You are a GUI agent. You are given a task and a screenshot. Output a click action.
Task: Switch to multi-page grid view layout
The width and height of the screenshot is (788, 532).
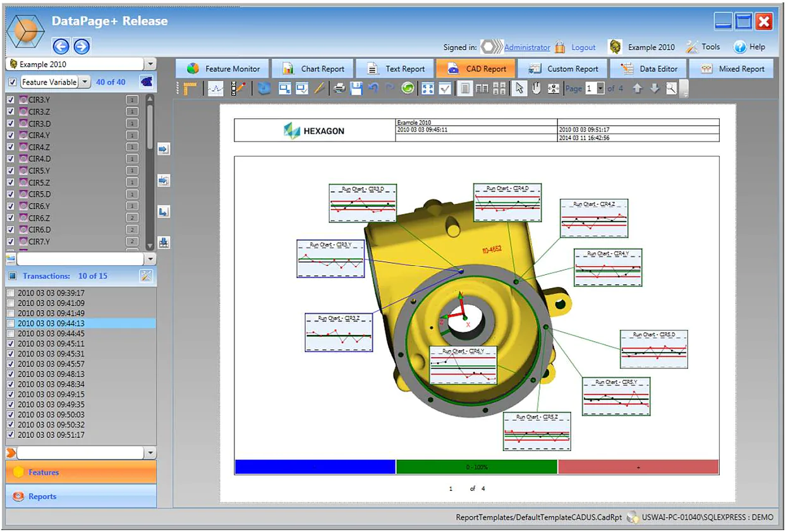499,89
